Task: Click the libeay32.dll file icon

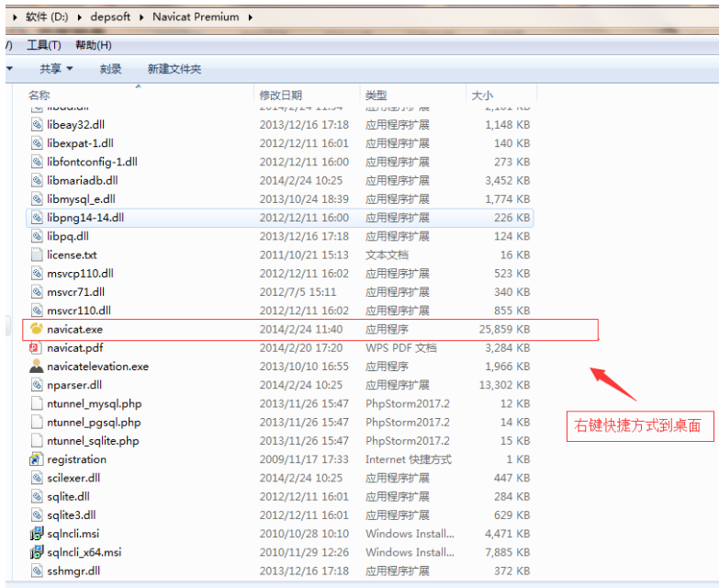Action: coord(37,125)
